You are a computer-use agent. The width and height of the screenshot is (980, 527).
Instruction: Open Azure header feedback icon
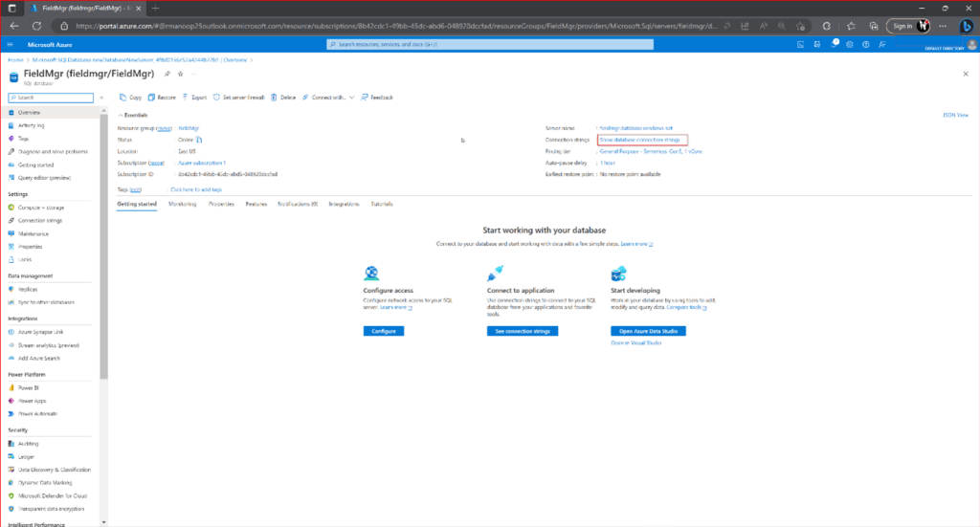[x=881, y=45]
